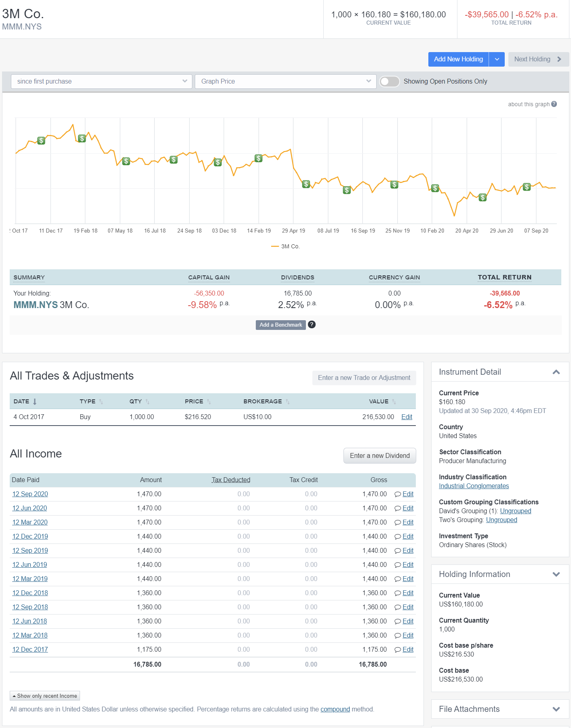Viewport: 571px width, 728px height.
Task: Click Enter a new Trade or Adjustment
Action: click(364, 378)
